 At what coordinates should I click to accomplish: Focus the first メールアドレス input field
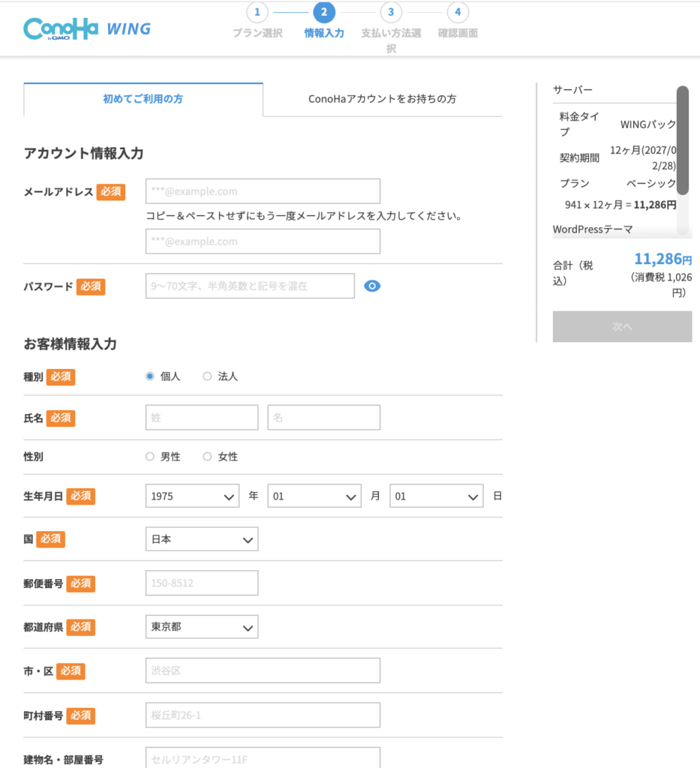(263, 191)
